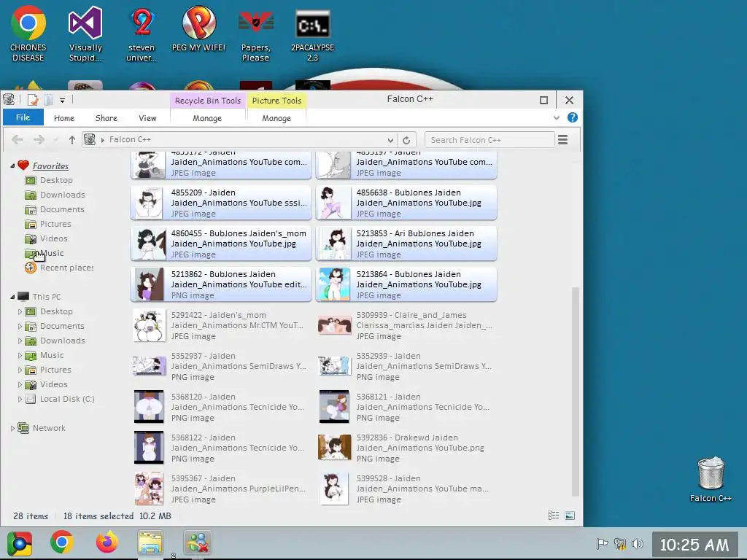Screen dimensions: 747x560
Task: Launch Chrome from the taskbar
Action: coord(62,542)
